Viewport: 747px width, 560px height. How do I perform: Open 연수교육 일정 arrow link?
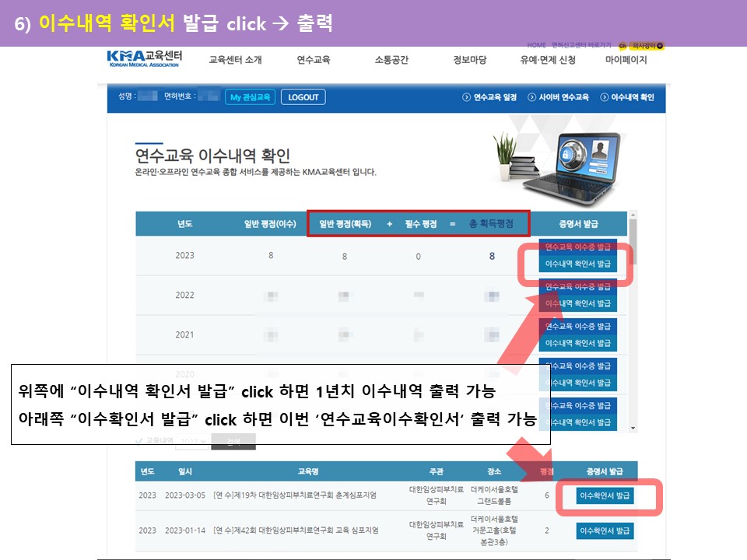pos(489,97)
